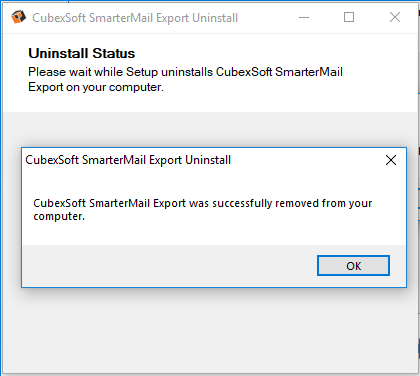
Task: Click the gray main window area below the dialog
Action: pos(210,330)
